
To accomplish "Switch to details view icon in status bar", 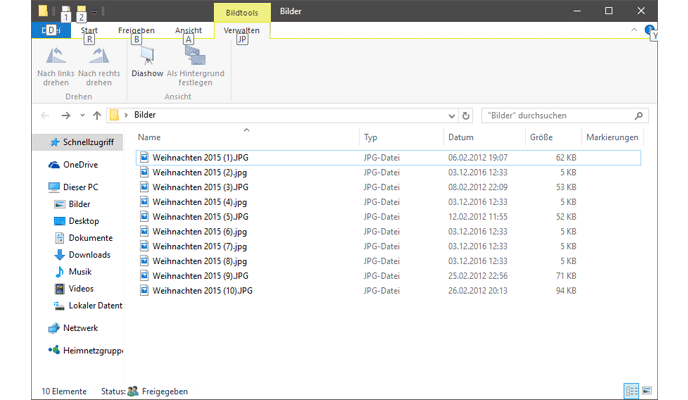I will tap(631, 391).
